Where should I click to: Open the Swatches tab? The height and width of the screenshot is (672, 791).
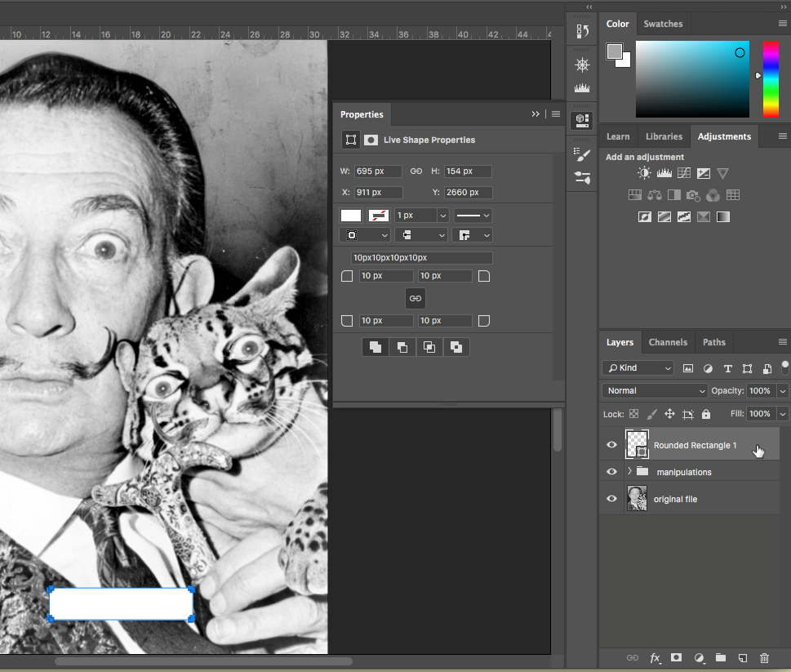coord(663,24)
